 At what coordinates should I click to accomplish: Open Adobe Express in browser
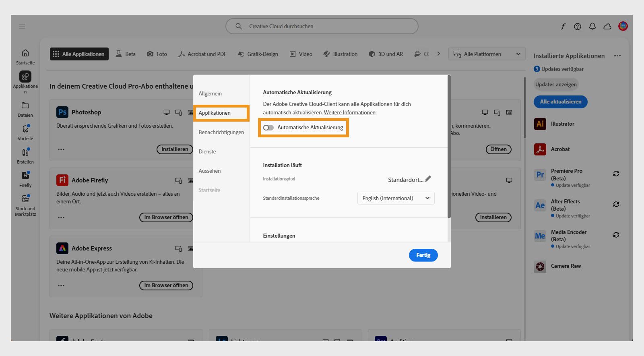click(x=166, y=286)
